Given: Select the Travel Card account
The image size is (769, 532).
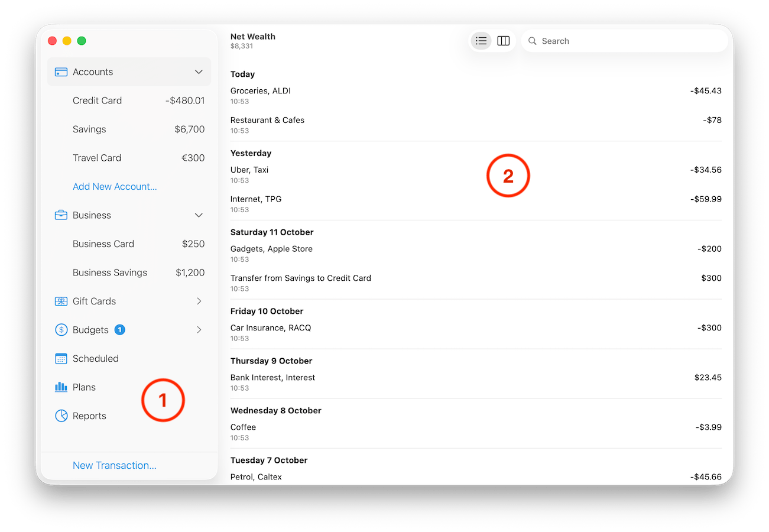Looking at the screenshot, I should (129, 158).
